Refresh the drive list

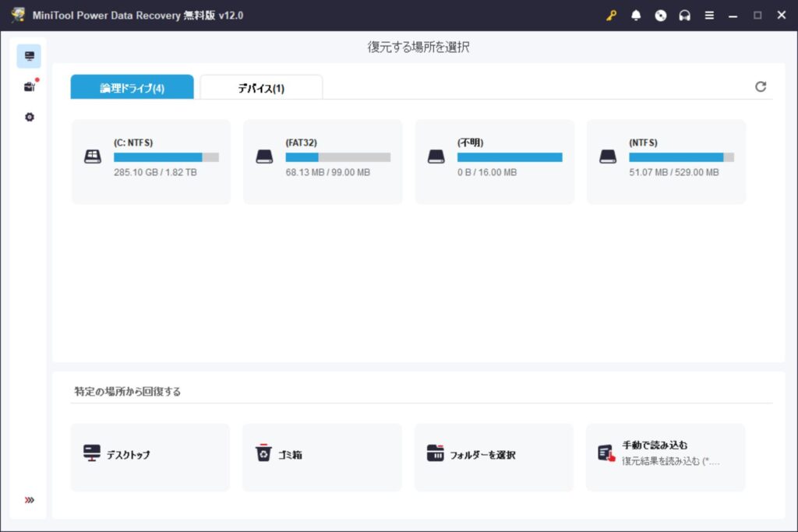click(x=761, y=86)
